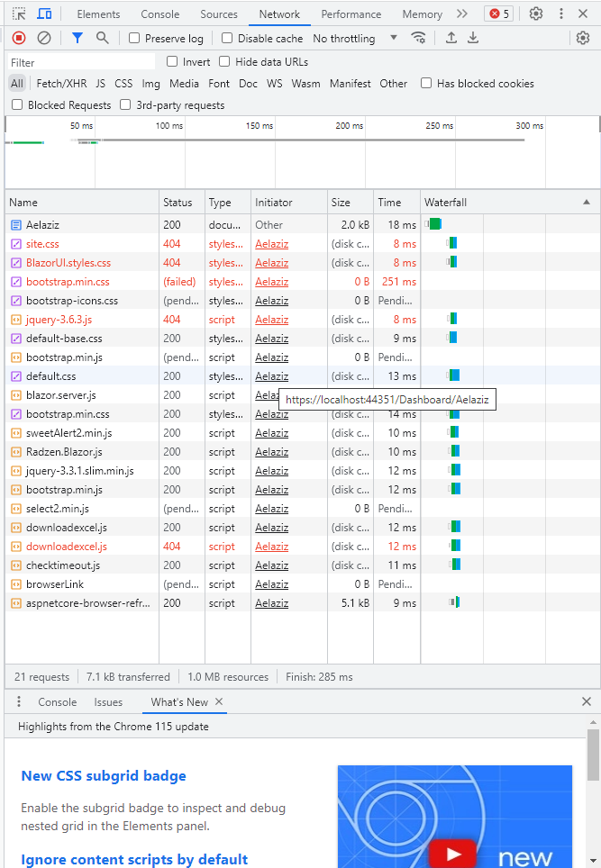601x868 pixels.
Task: Click the script icon beside browserLink
Action: coord(16,584)
